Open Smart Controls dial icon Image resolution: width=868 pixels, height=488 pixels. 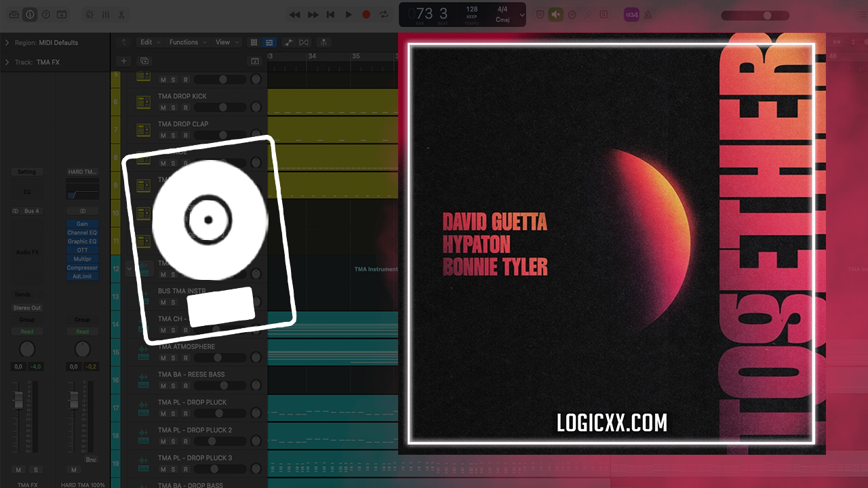coord(90,14)
